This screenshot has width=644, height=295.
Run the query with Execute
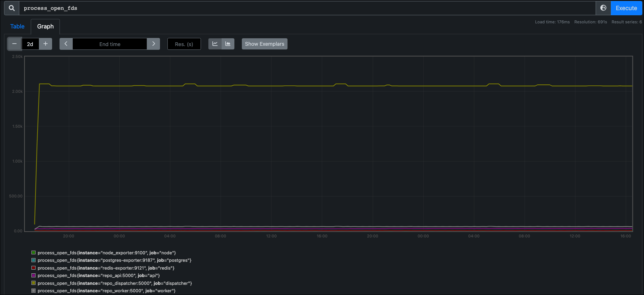pyautogui.click(x=626, y=8)
